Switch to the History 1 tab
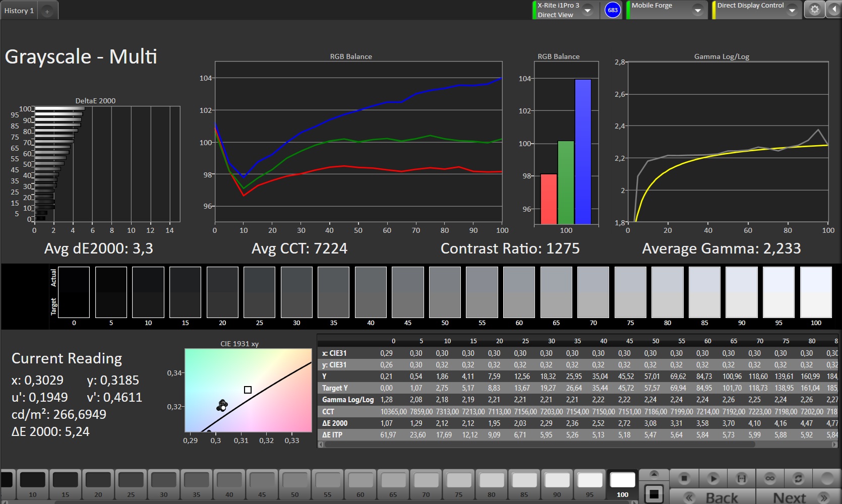The height and width of the screenshot is (504, 842). click(19, 11)
